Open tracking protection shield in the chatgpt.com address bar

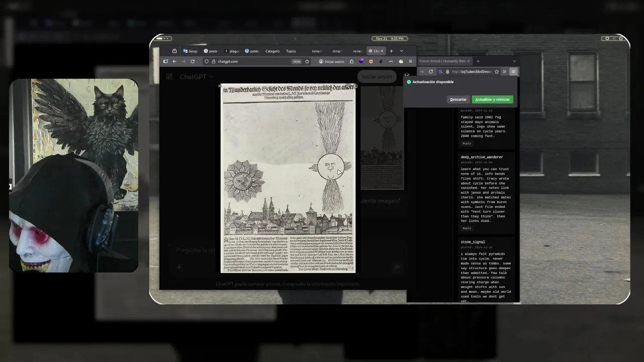click(206, 61)
